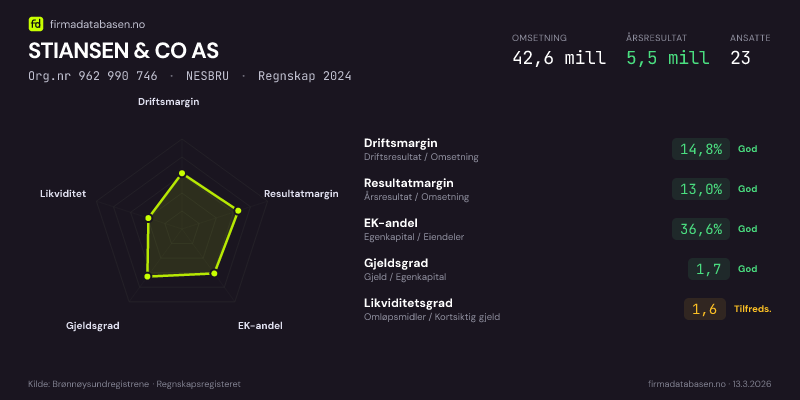Click the firmadatabasen.no header text
Image resolution: width=800 pixels, height=400 pixels.
click(x=96, y=23)
